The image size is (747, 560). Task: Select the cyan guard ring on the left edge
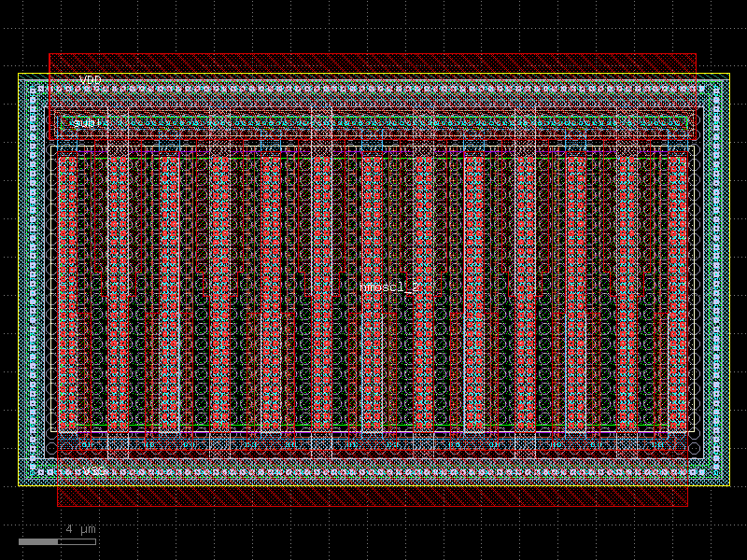pos(31,280)
